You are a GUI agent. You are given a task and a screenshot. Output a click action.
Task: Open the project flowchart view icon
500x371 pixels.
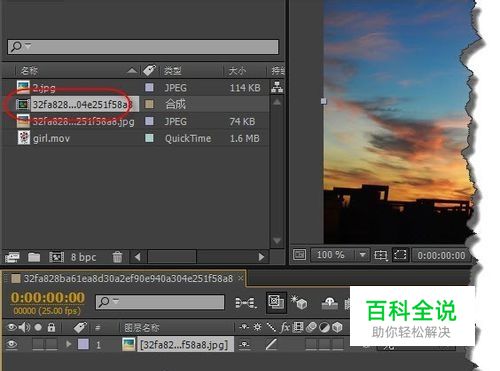277,87
